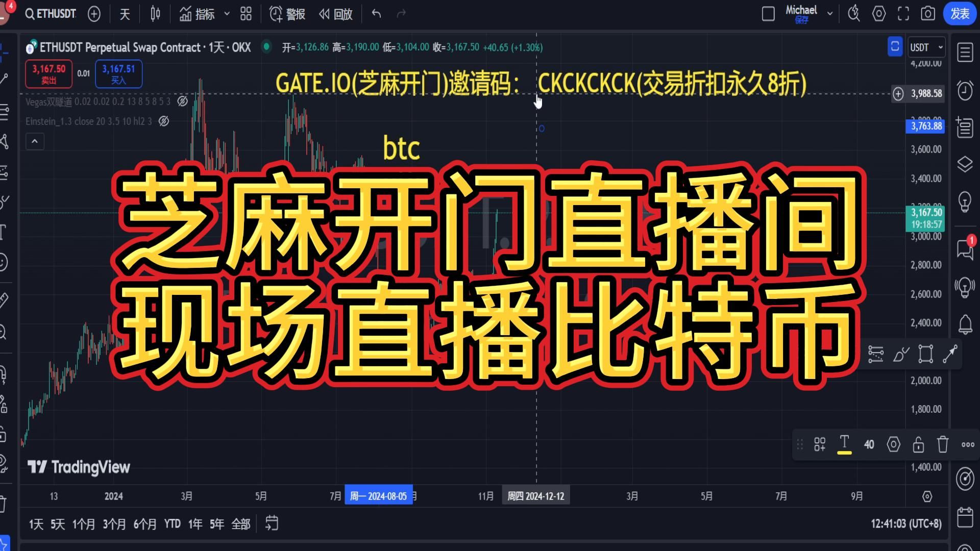Select the 1年 range tab

pos(195,524)
